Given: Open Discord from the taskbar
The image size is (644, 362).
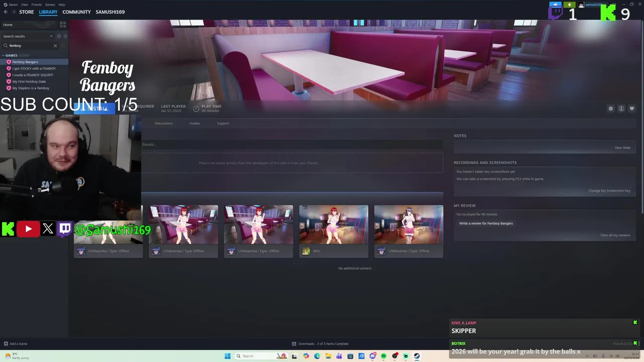Looking at the screenshot, I should pos(372,356).
